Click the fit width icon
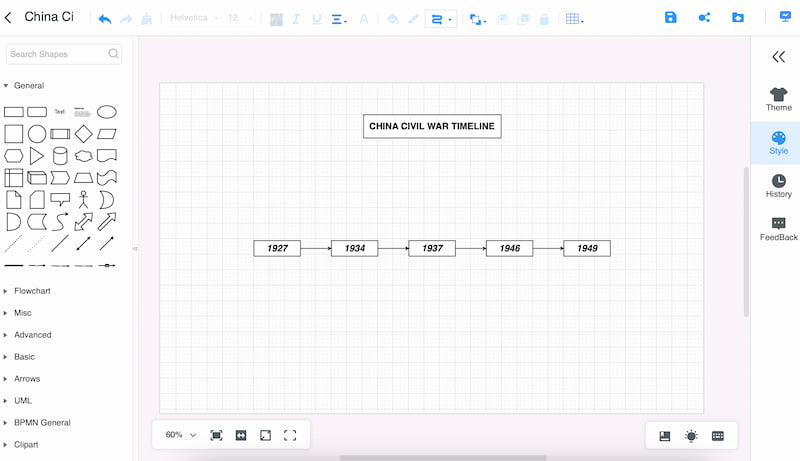 click(x=241, y=435)
